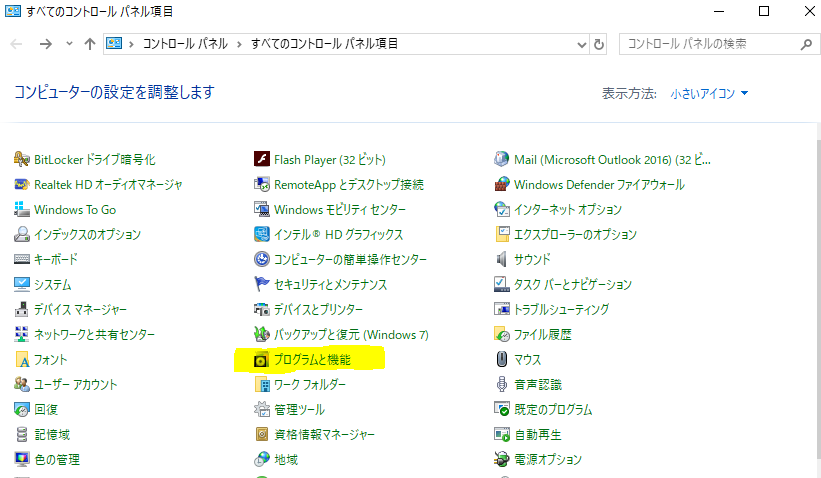Click the ファイル履歴 icon
The image size is (821, 478).
(502, 334)
